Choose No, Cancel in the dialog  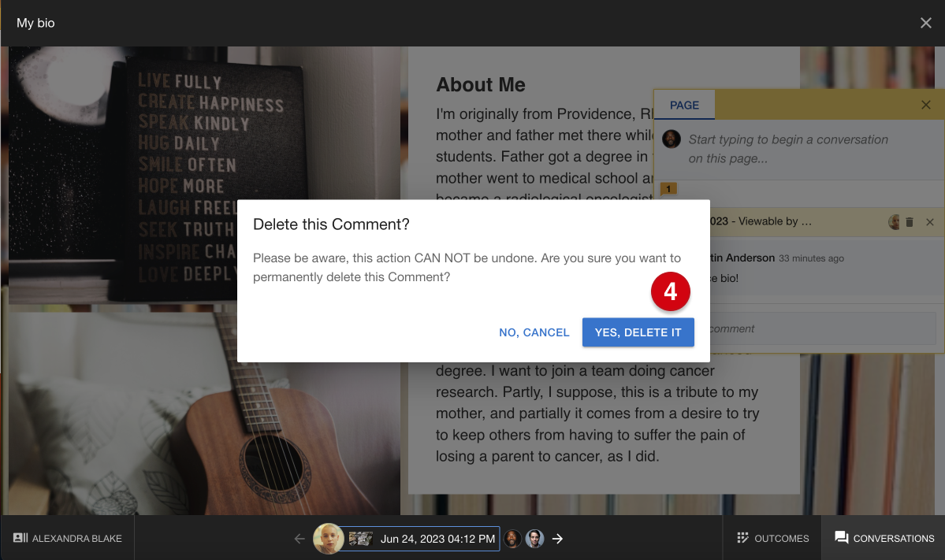(x=534, y=332)
